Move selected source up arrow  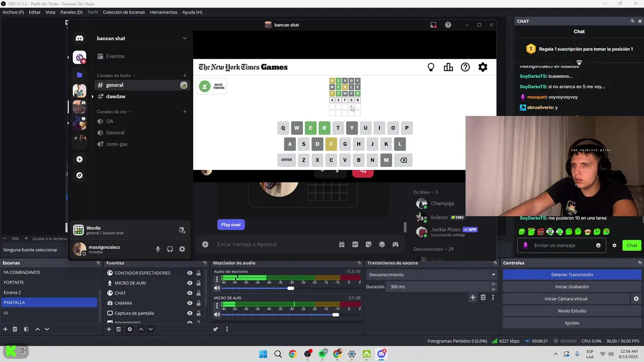coord(141,329)
